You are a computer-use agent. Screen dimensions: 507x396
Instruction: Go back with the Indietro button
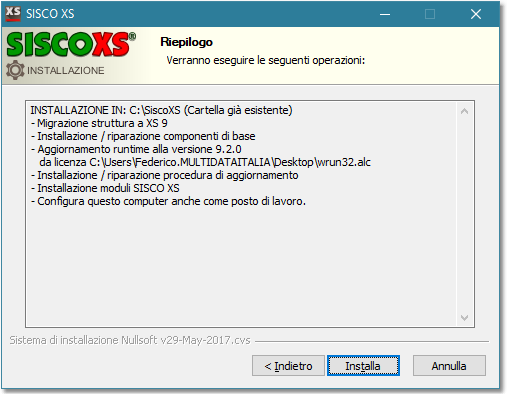click(x=288, y=366)
